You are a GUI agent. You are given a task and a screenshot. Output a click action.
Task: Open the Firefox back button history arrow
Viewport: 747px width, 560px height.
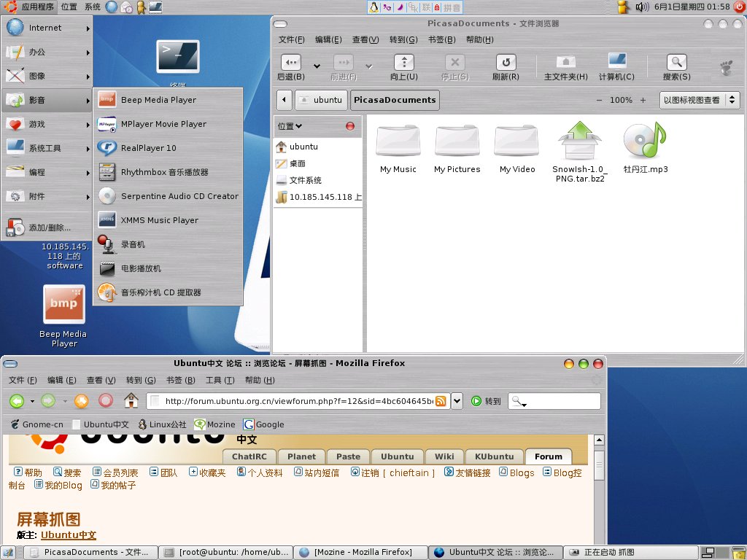pos(32,401)
